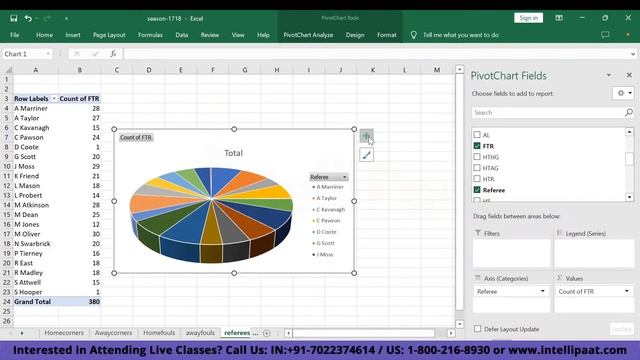Open Referee dropdown in Axis area
640x360 pixels.
point(542,291)
